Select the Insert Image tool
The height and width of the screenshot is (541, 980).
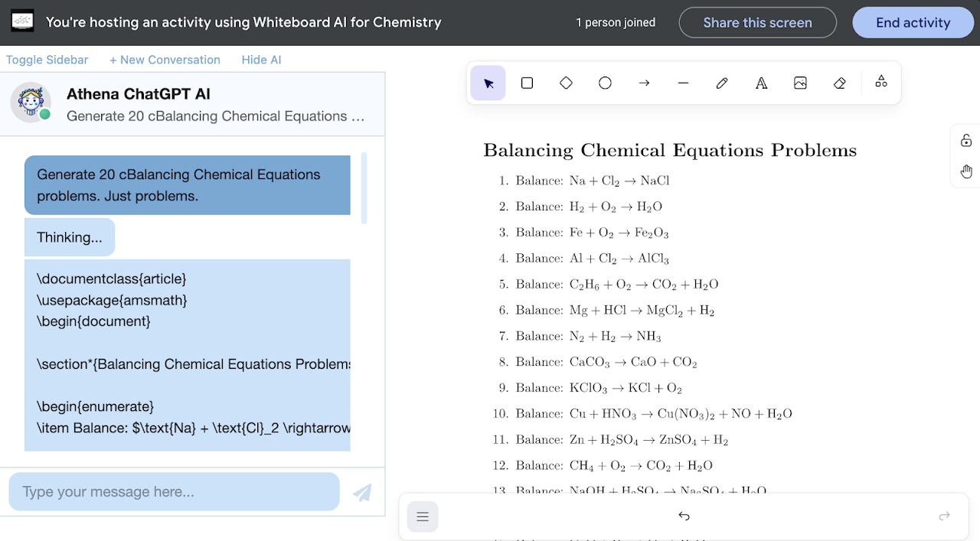[800, 83]
